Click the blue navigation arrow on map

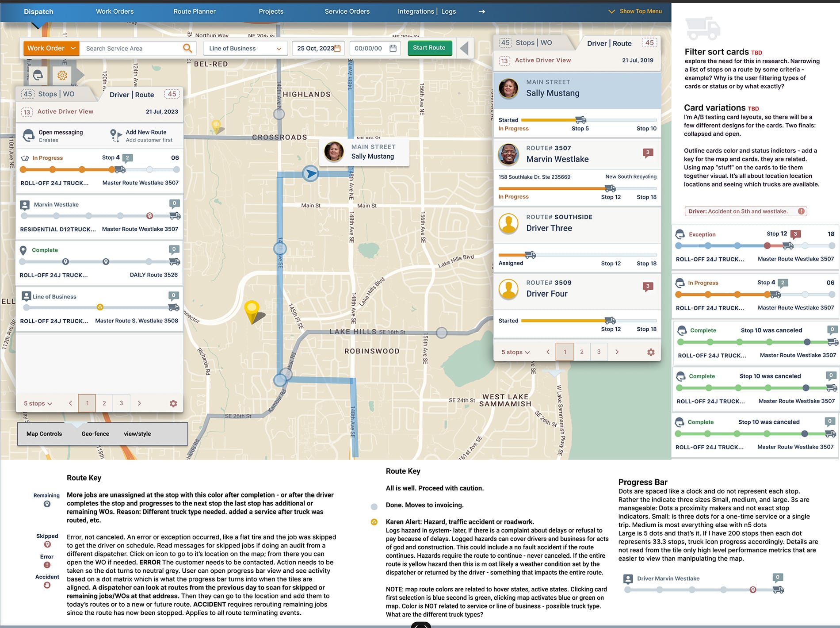[311, 174]
